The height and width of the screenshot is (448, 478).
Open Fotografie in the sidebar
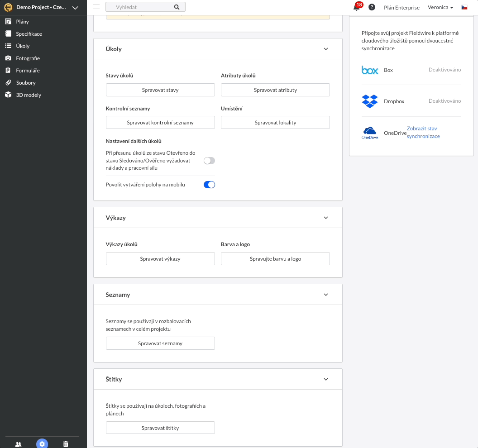pyautogui.click(x=28, y=58)
